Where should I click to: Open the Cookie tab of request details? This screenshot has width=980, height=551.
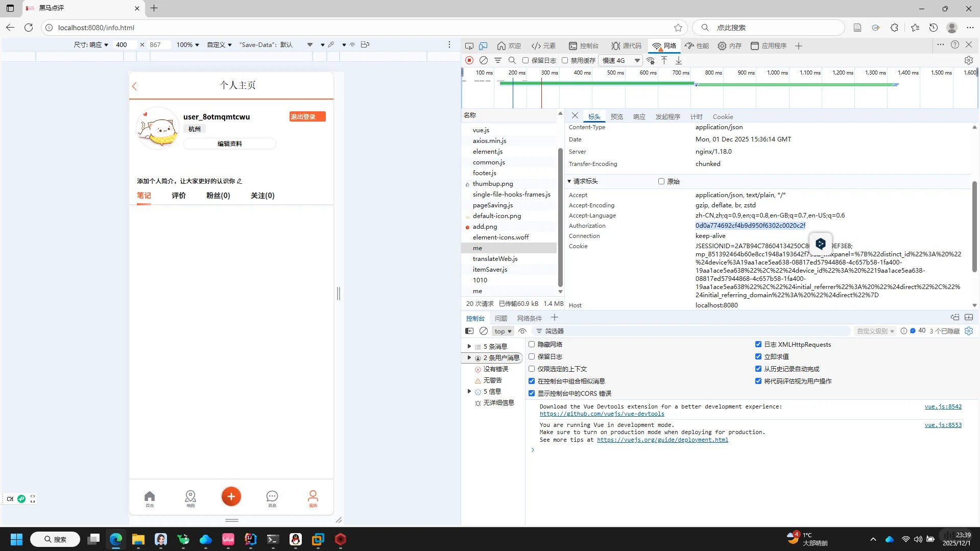click(x=723, y=117)
